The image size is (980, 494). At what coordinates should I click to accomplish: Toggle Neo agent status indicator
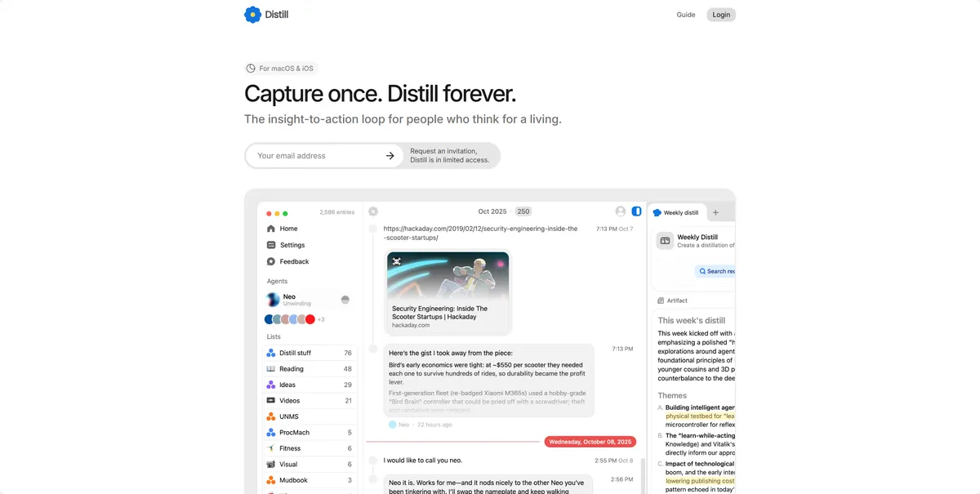[345, 300]
